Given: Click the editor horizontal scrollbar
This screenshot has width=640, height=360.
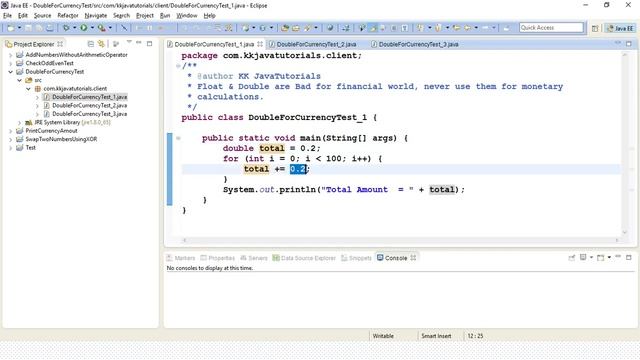Looking at the screenshot, I should point(401,240).
